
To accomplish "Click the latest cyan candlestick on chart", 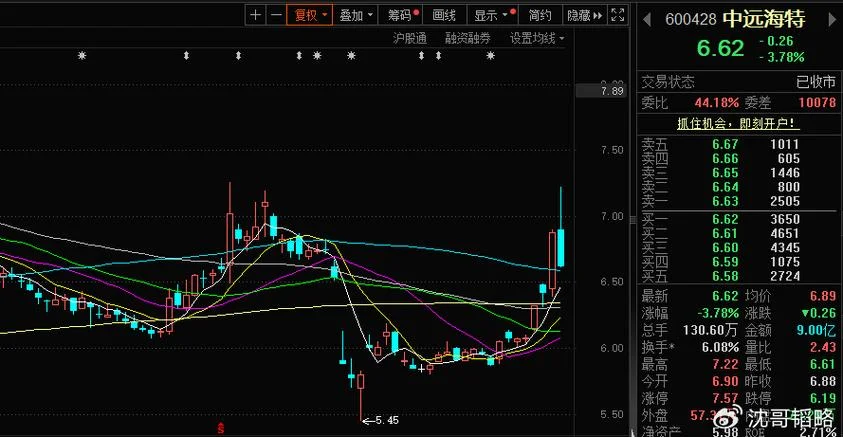I will pos(561,248).
